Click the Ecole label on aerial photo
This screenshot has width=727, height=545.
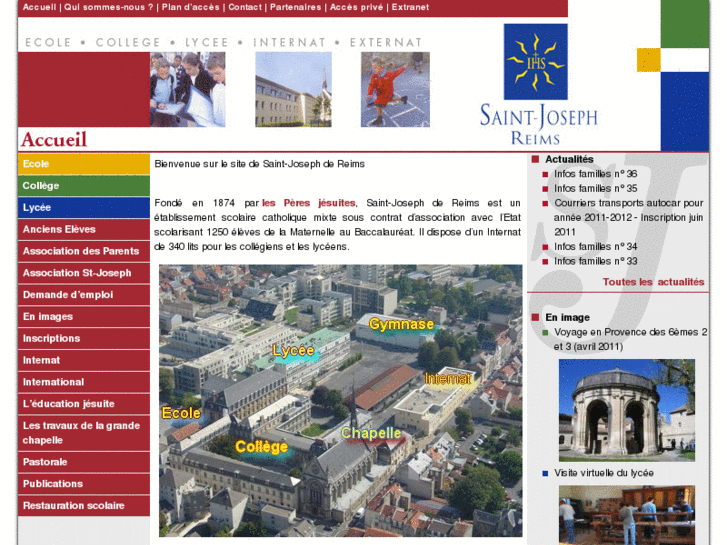pos(181,413)
